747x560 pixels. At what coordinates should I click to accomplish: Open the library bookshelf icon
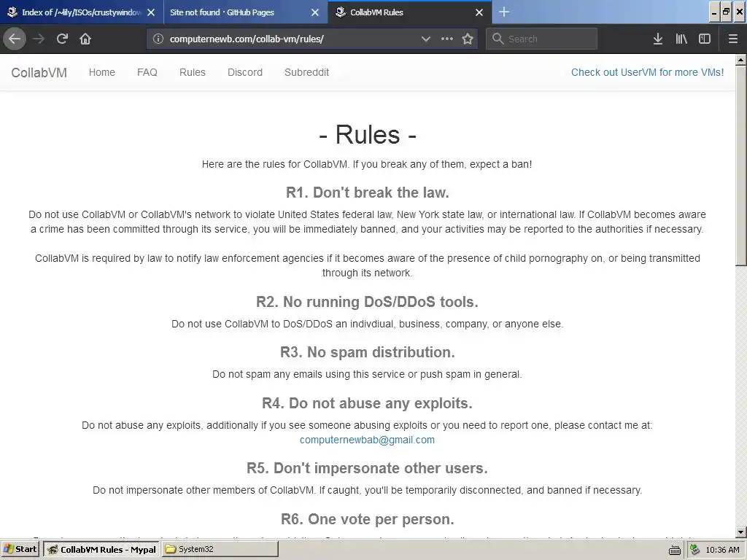click(x=681, y=39)
